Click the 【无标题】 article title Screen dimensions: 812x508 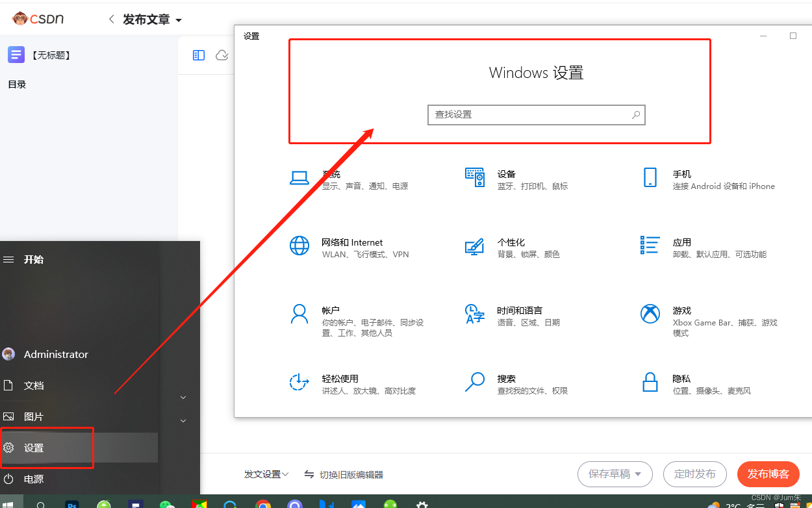tap(50, 55)
